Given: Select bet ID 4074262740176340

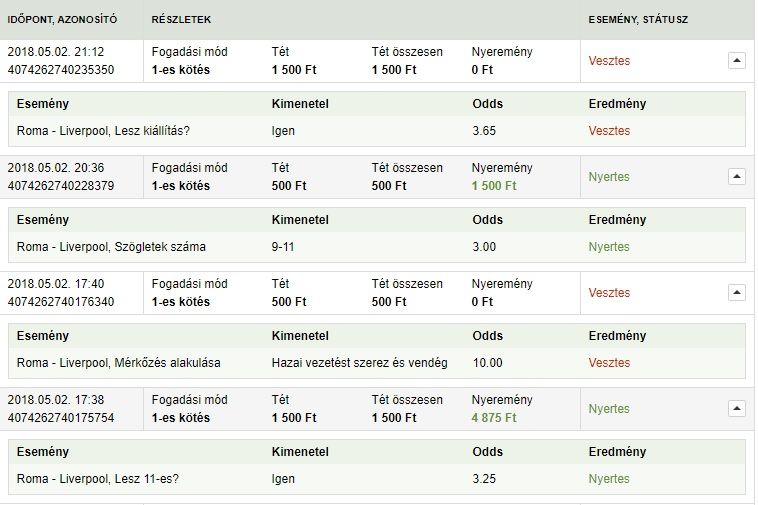Looking at the screenshot, I should pyautogui.click(x=61, y=302).
